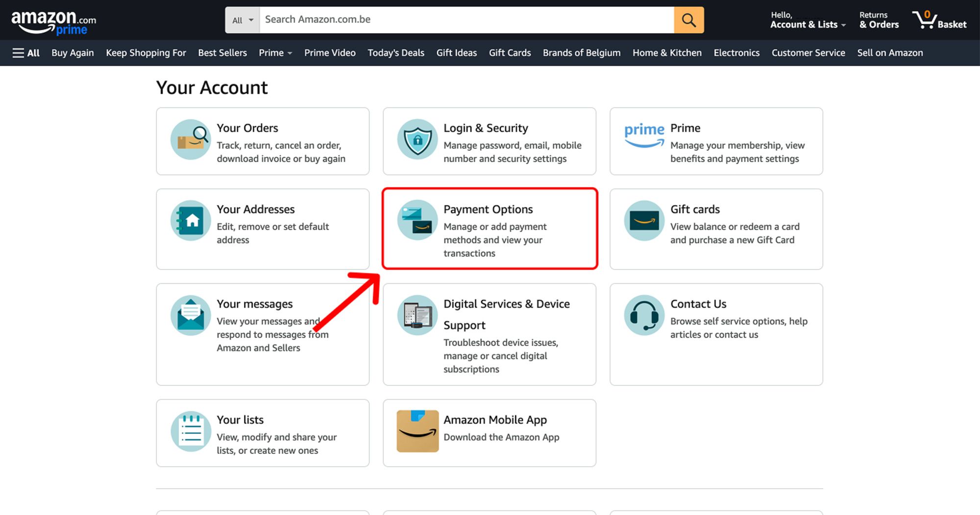
Task: Click the Payment Options cards icon
Action: pos(417,220)
